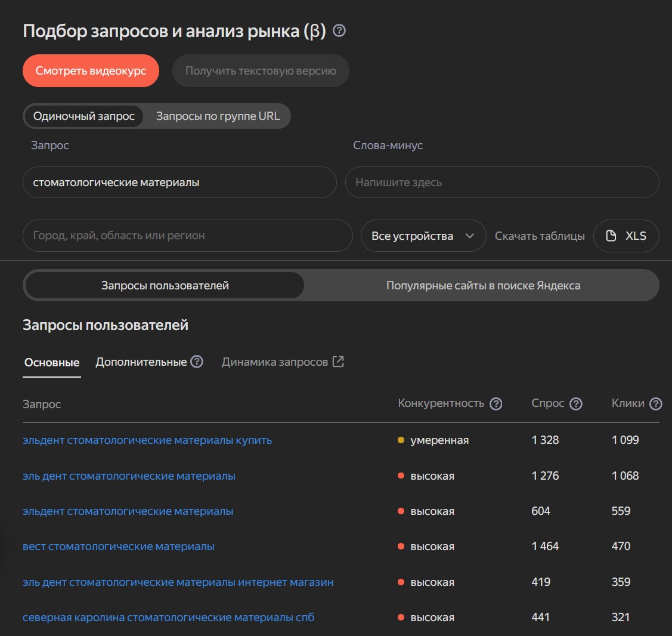Screen dimensions: 672x636
Task: Click the document icon inside the XLS button
Action: [611, 236]
